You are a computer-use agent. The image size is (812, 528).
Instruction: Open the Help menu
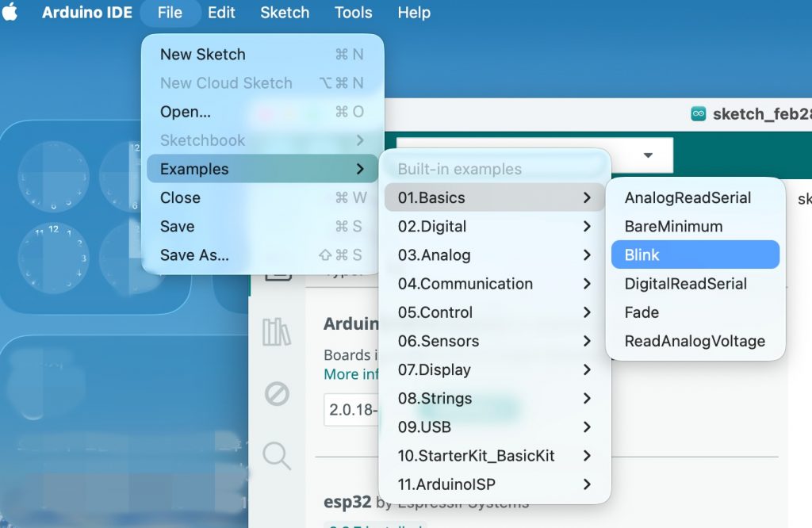pyautogui.click(x=414, y=13)
